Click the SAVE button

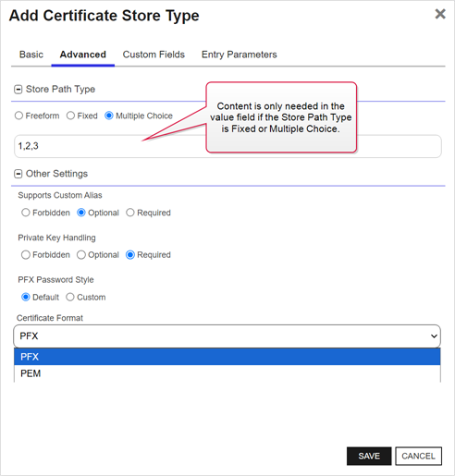(x=369, y=456)
